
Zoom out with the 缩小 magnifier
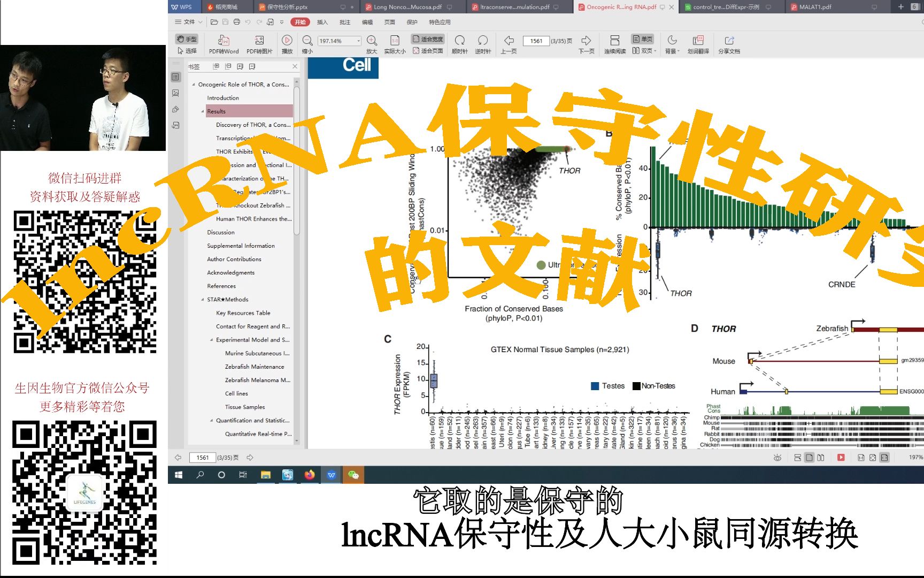pyautogui.click(x=307, y=45)
